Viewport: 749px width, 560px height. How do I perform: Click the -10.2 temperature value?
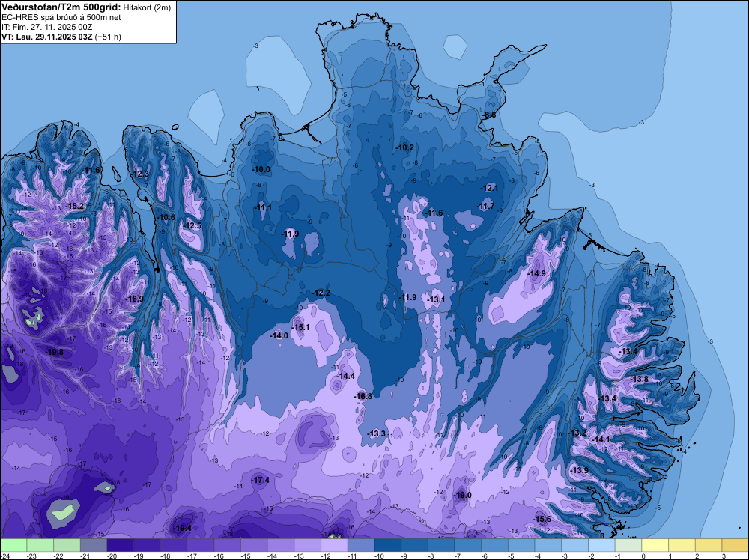pyautogui.click(x=405, y=148)
